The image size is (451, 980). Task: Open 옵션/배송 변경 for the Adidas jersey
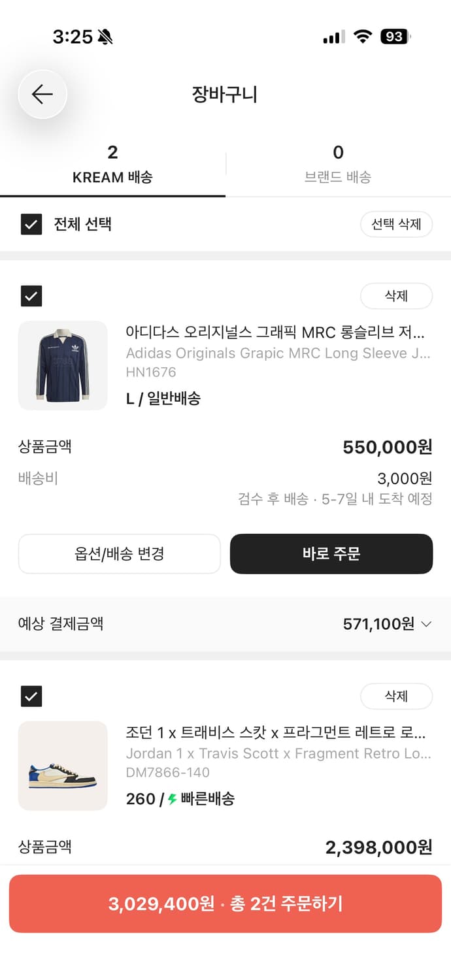pos(120,553)
